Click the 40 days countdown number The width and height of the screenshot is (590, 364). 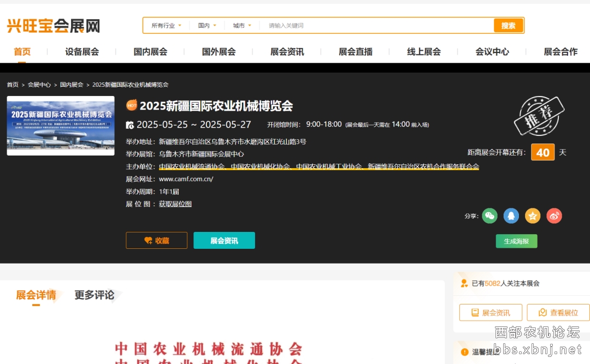(542, 152)
